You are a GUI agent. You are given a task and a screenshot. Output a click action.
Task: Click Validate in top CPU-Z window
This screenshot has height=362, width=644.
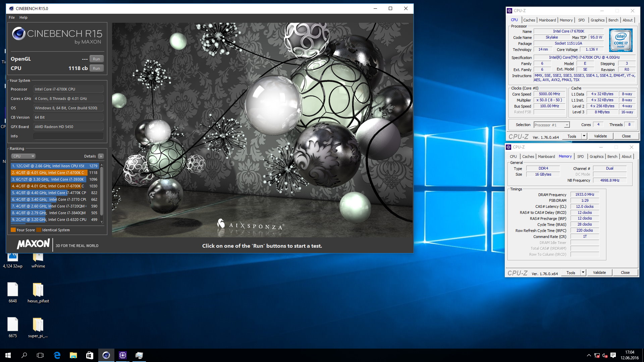pyautogui.click(x=600, y=136)
